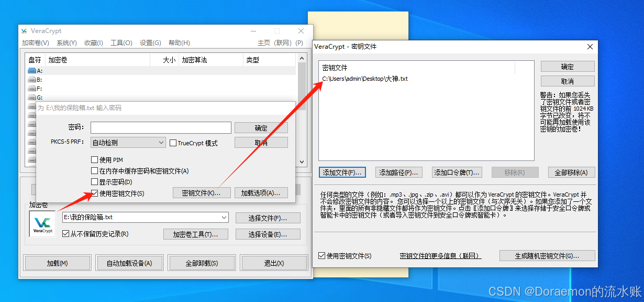The height and width of the screenshot is (302, 644).
Task: Click the 主页（联网） menu link
Action: click(x=274, y=43)
